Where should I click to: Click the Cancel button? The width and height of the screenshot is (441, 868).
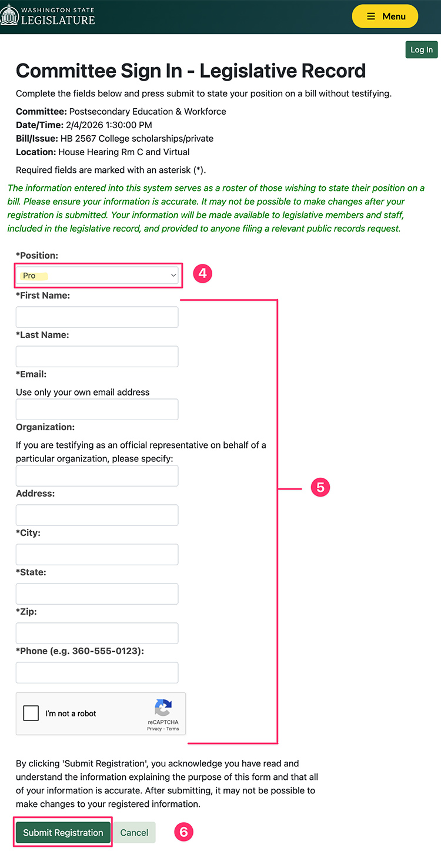click(x=134, y=832)
